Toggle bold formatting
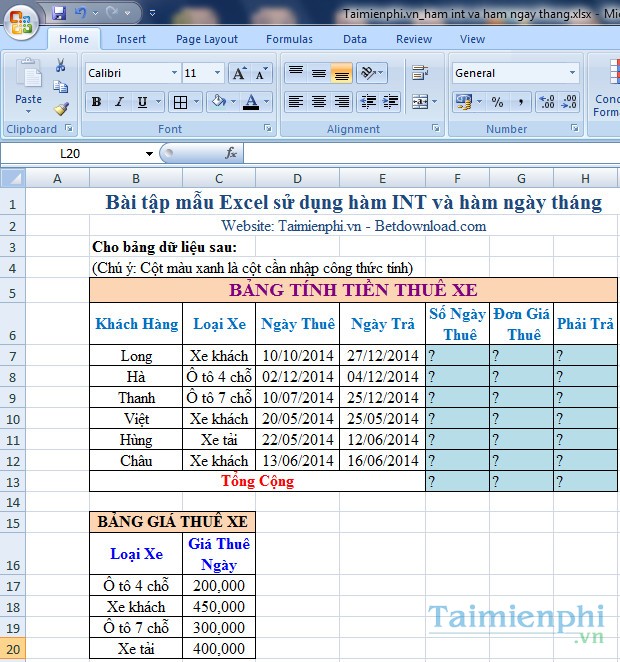The width and height of the screenshot is (620, 662). point(96,102)
